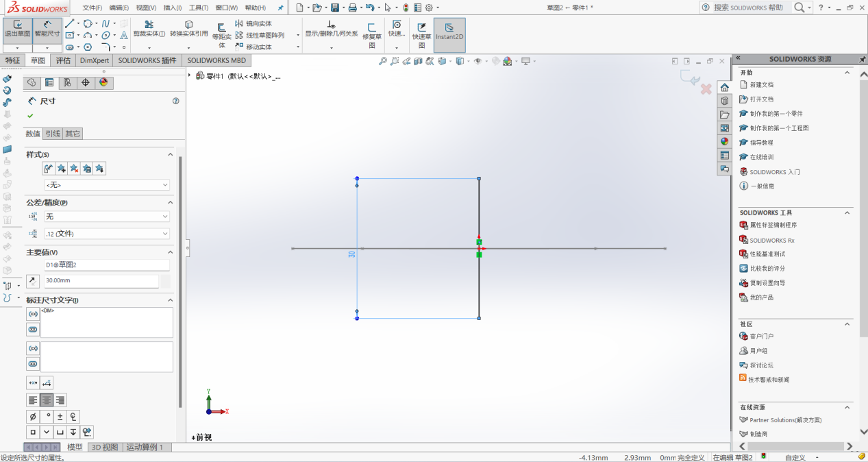The image size is (868, 462).
Task: Select Move Entities (移动实体)
Action: coord(253,47)
